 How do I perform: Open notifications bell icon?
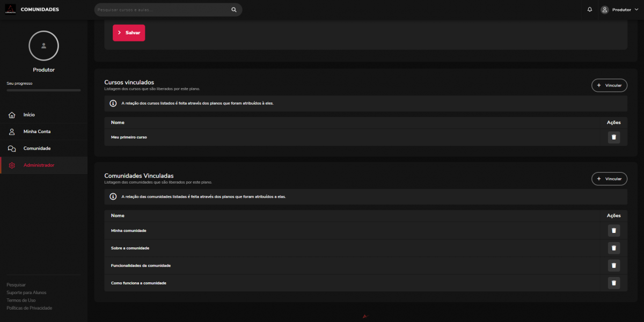590,10
